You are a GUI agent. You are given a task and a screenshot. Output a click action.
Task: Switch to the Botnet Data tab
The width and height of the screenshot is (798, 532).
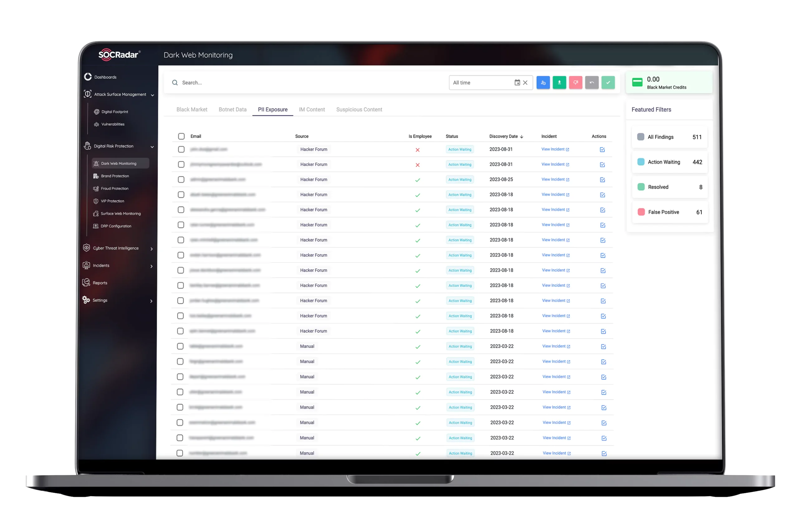[x=233, y=110]
